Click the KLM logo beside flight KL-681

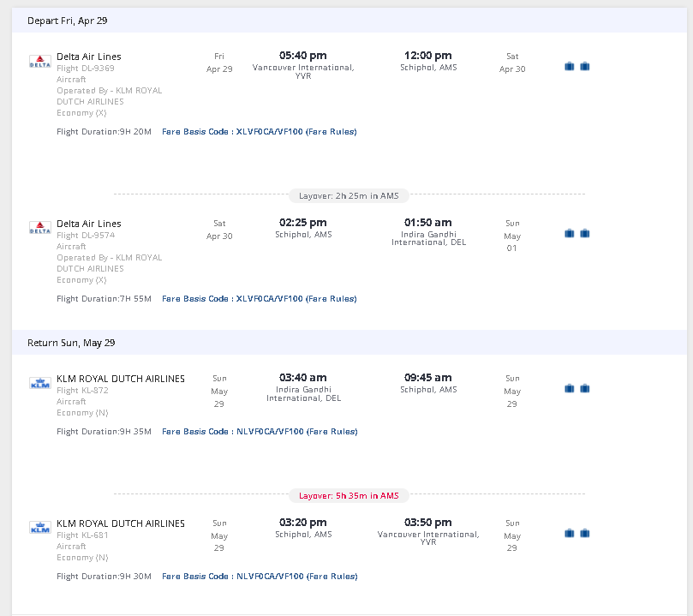pyautogui.click(x=40, y=529)
